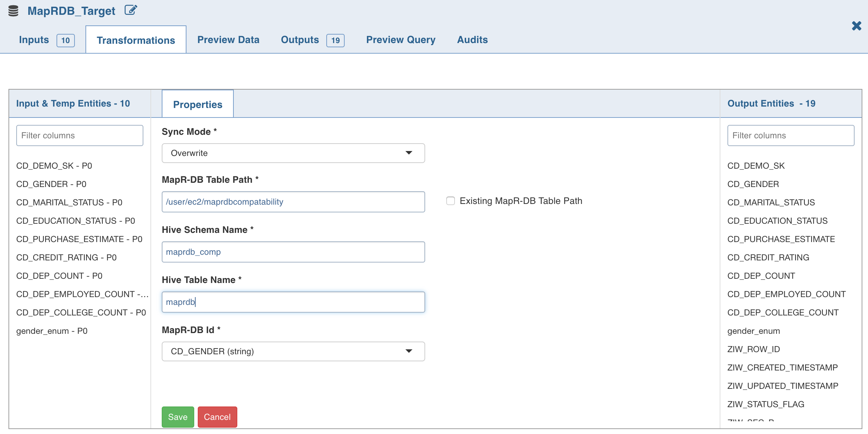Select CD_EDUCATION_STATUS - P0 input entity
The image size is (868, 434).
pos(76,221)
